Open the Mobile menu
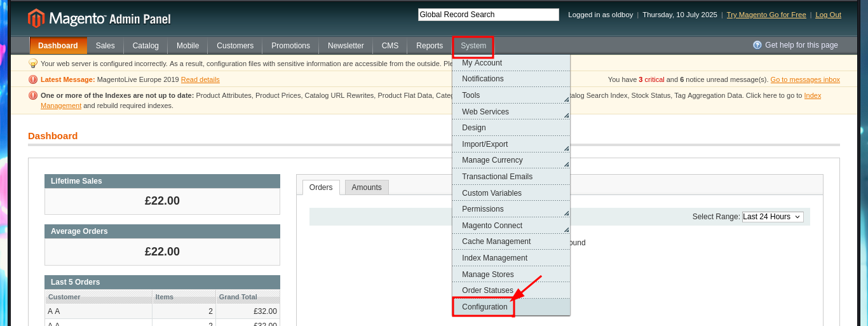The height and width of the screenshot is (326, 868). [x=187, y=46]
